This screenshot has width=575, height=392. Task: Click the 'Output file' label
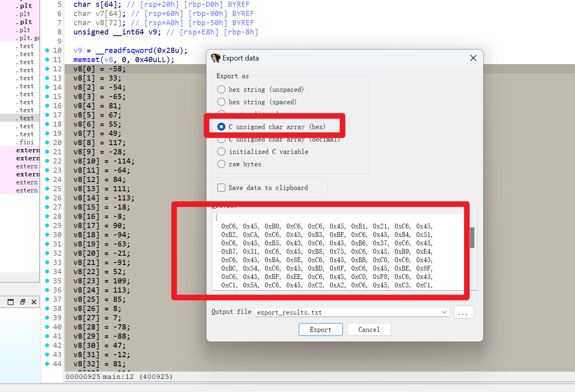tap(231, 312)
